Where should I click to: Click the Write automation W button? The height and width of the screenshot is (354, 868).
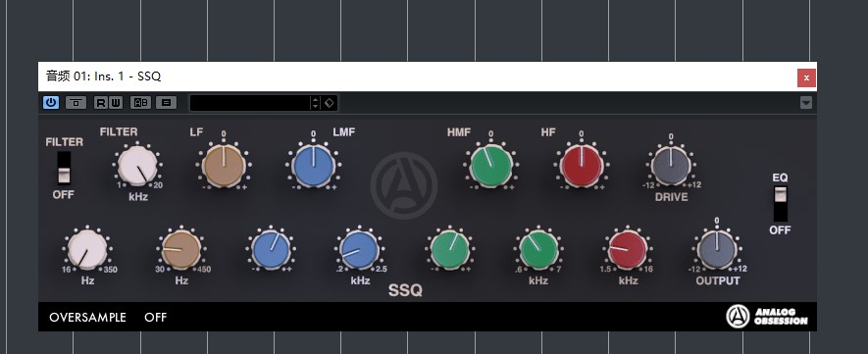tap(115, 103)
